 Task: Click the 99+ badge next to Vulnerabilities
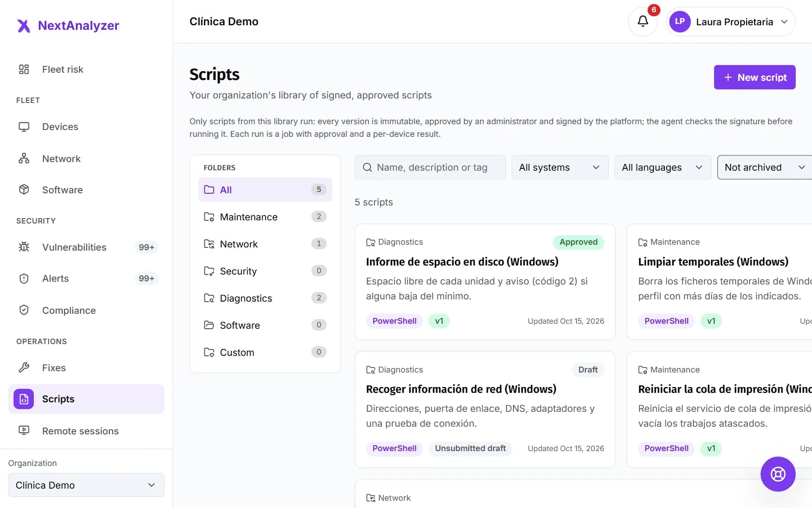[146, 247]
